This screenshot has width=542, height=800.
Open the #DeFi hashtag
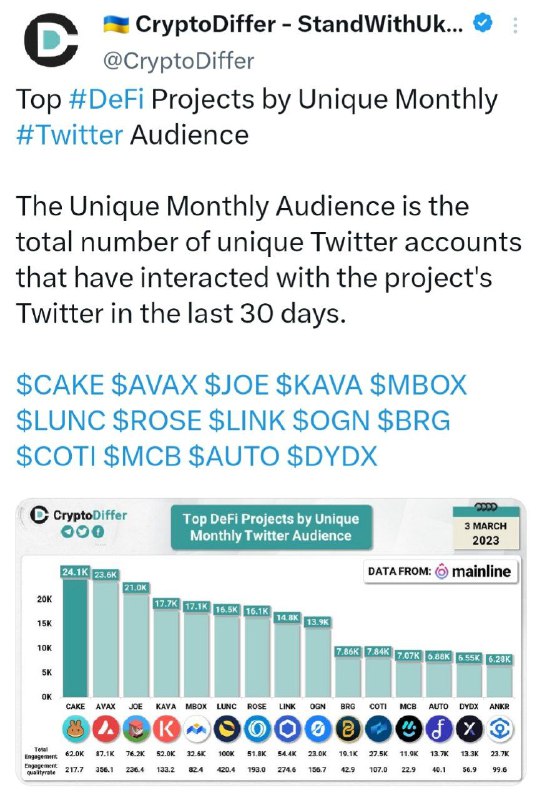[106, 99]
